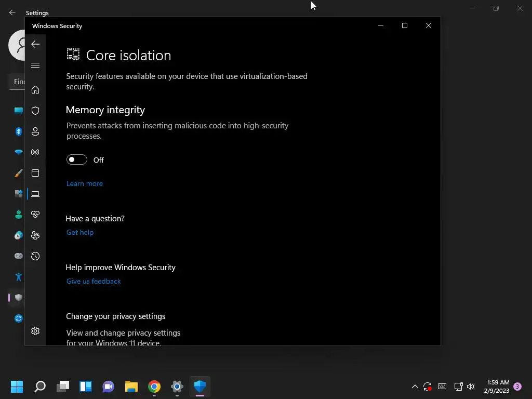Open Protection history clock icon
The height and width of the screenshot is (399, 532).
pos(35,256)
